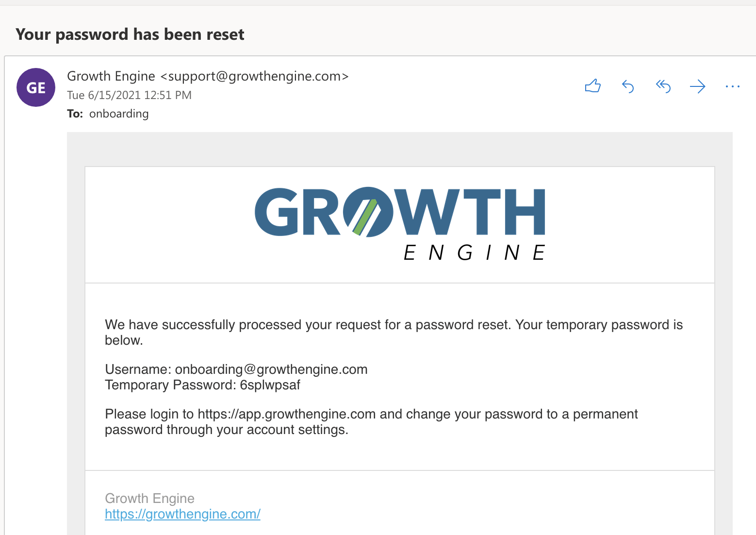Select the onboarding recipient in the To line
756x535 pixels.
coord(119,114)
